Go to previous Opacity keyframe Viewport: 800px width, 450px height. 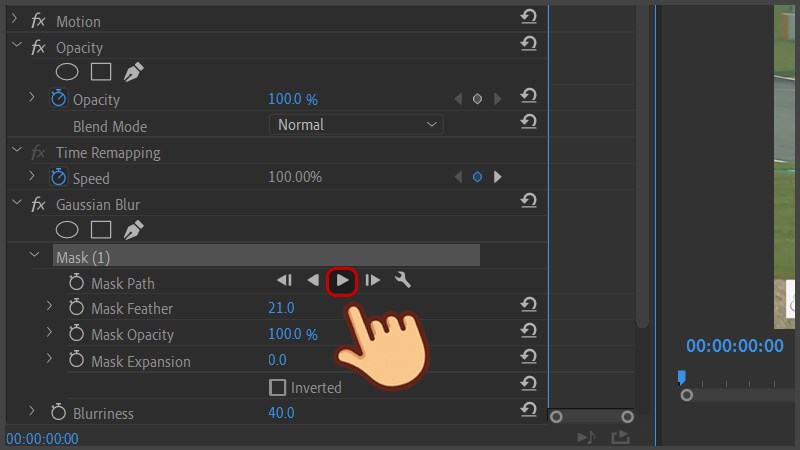click(458, 99)
